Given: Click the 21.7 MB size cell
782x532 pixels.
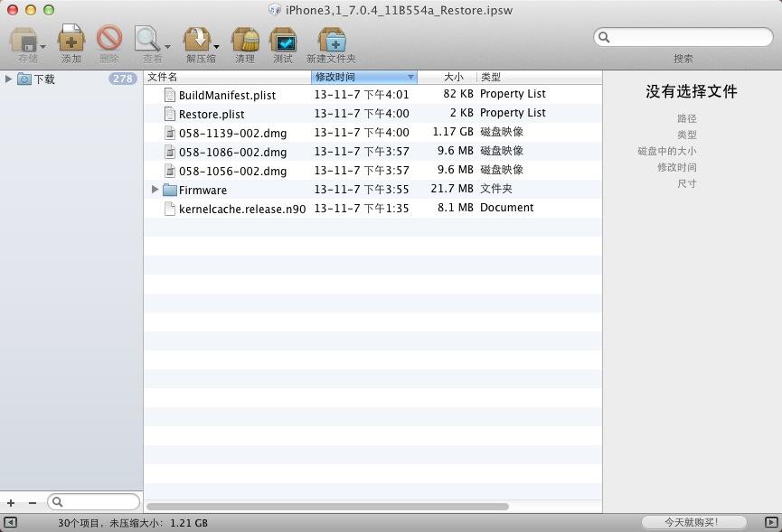Looking at the screenshot, I should [452, 189].
